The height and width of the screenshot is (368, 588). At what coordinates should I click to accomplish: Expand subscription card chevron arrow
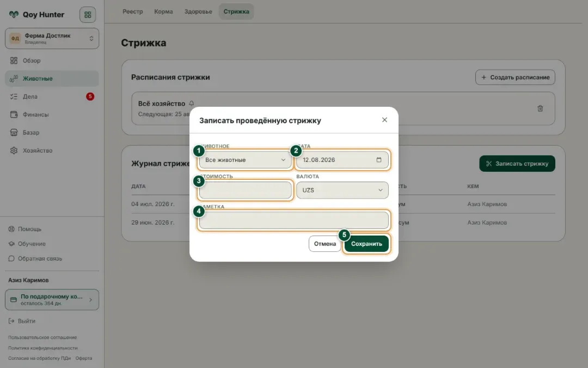(x=90, y=300)
